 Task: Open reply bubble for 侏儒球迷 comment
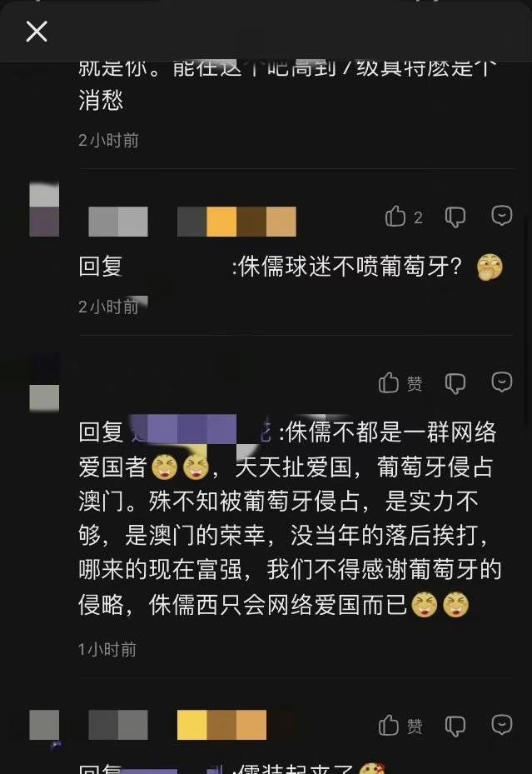coord(502,216)
